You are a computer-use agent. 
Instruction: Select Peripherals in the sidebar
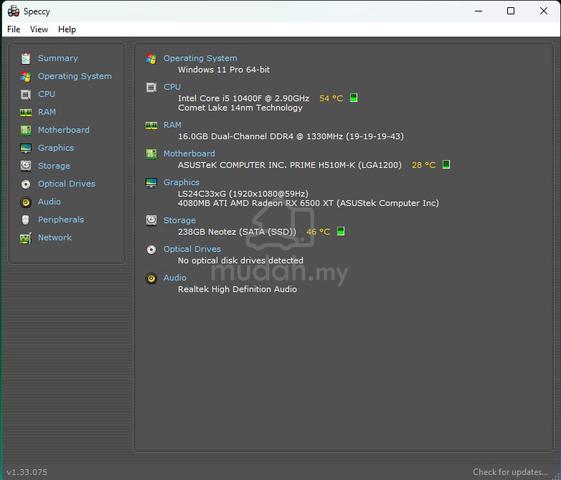(61, 220)
